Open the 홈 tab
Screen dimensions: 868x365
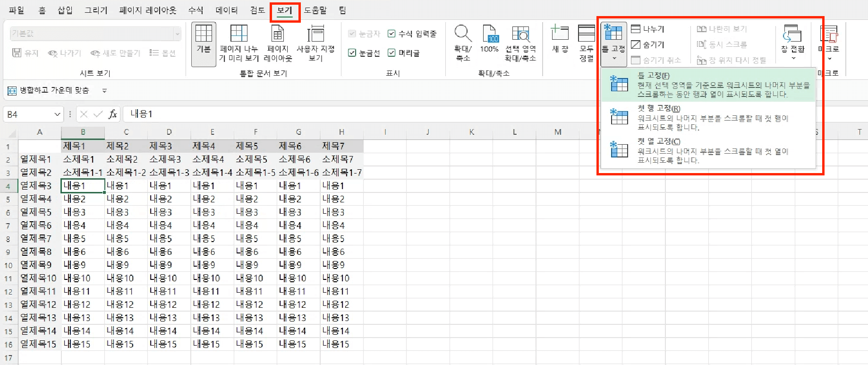[42, 10]
